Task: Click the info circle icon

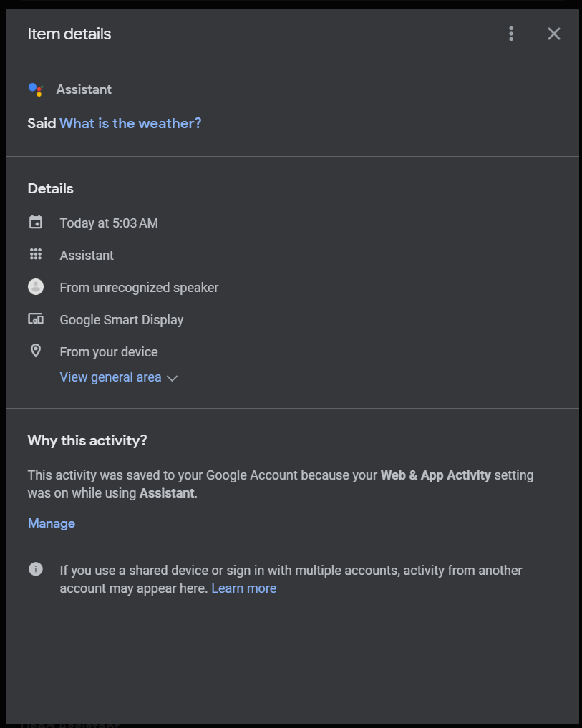Action: coord(36,570)
